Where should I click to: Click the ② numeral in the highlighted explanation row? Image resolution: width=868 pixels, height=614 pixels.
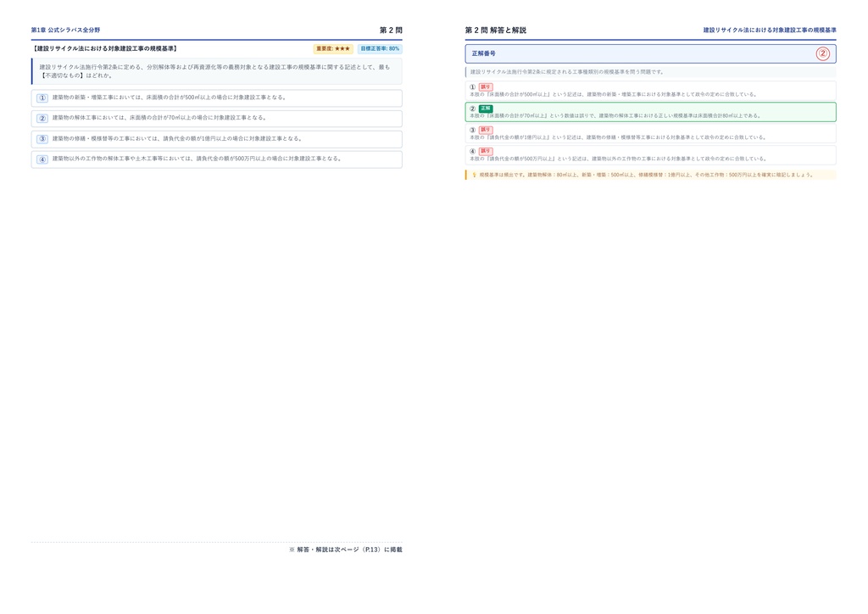[x=472, y=109]
